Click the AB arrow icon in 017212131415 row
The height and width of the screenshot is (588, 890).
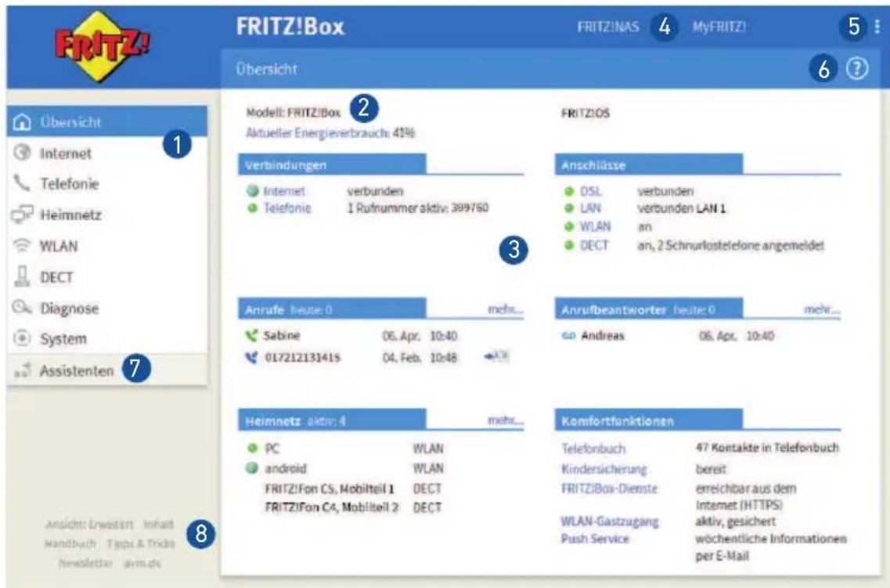click(496, 356)
